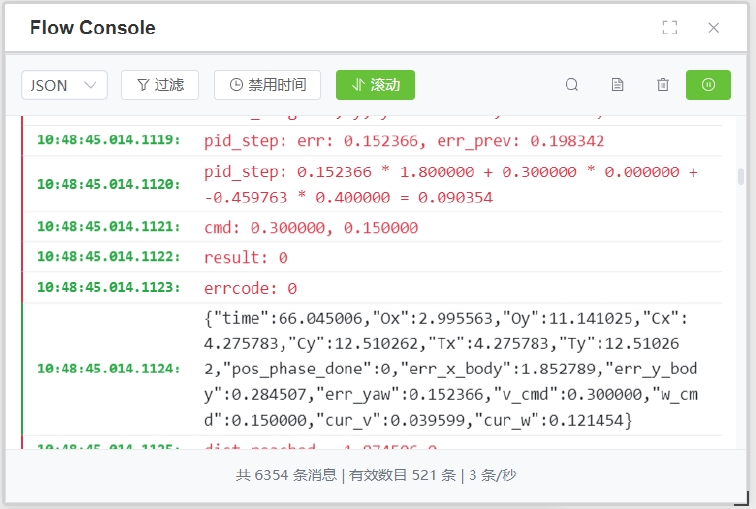This screenshot has width=756, height=509.
Task: Close the Flow Console dialog
Action: click(714, 27)
